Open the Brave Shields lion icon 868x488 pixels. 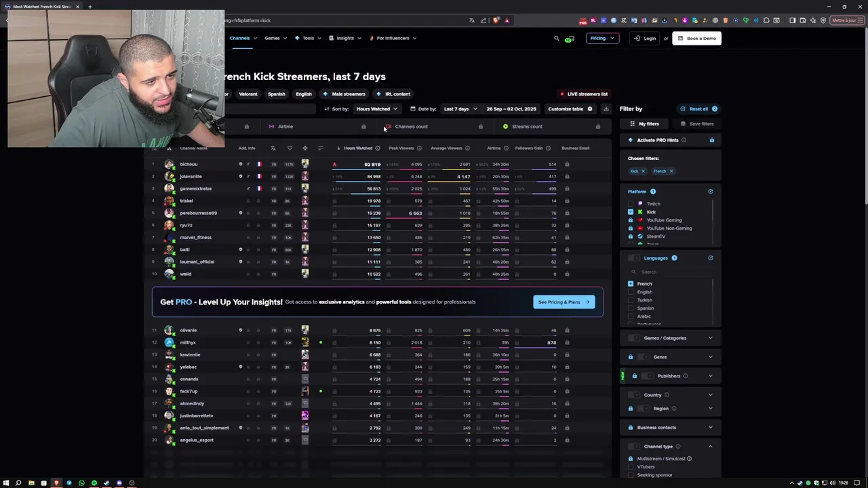pos(496,20)
